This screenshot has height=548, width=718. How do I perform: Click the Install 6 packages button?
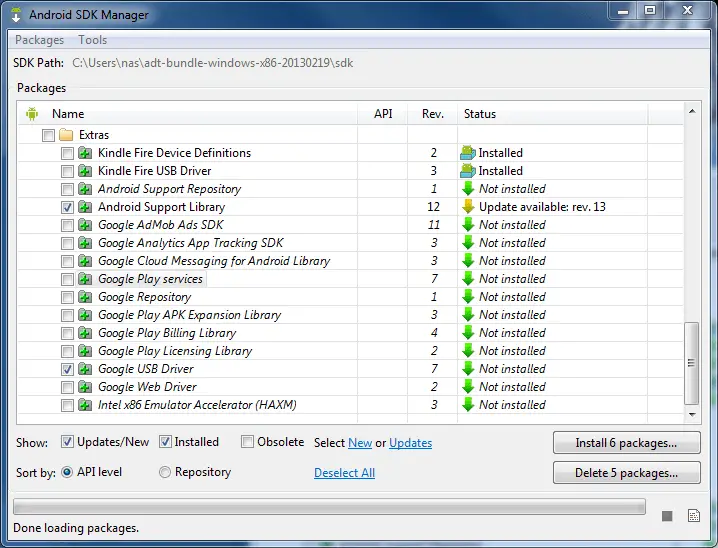pos(626,442)
